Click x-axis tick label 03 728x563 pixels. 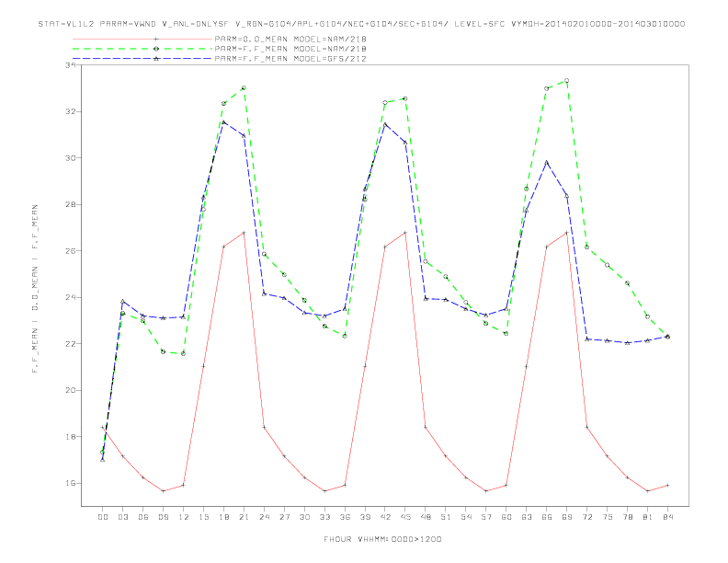click(x=122, y=517)
